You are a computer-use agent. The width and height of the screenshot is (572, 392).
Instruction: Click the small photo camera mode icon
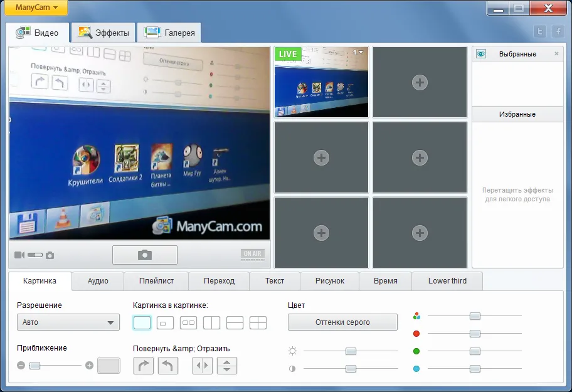click(x=50, y=255)
